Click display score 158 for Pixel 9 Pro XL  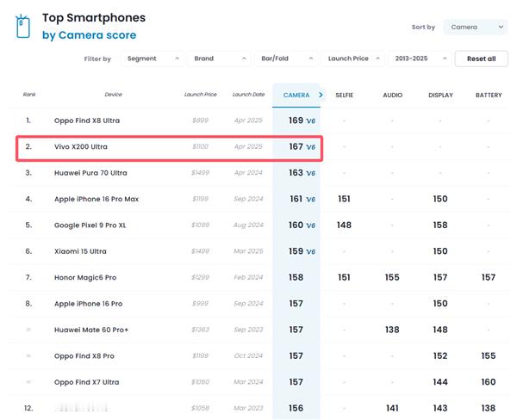440,225
